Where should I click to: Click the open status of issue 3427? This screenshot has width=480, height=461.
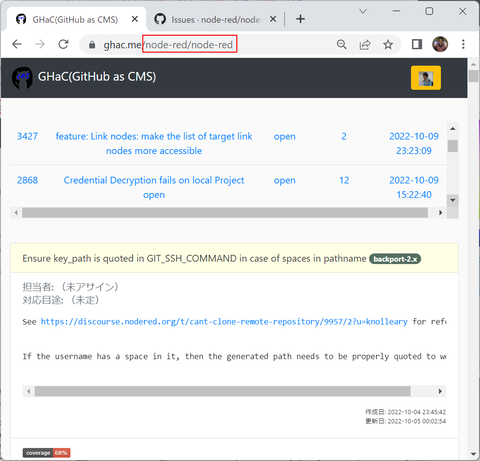click(x=285, y=136)
